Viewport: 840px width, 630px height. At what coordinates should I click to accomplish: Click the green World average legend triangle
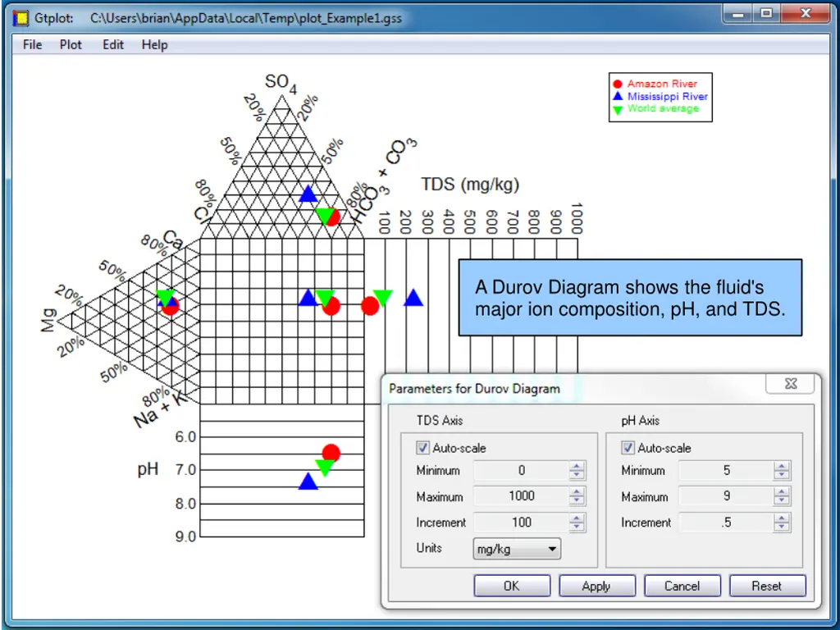[x=617, y=109]
